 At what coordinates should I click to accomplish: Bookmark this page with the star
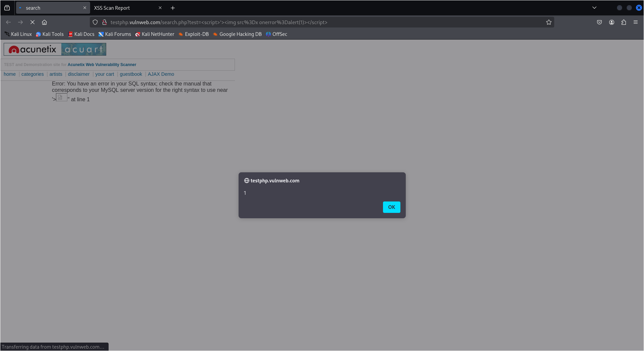coord(549,22)
